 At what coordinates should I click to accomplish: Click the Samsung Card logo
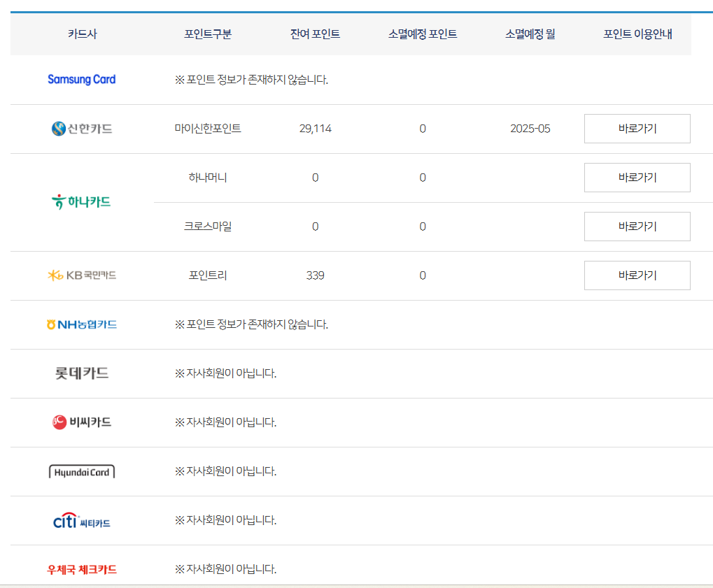pos(82,80)
